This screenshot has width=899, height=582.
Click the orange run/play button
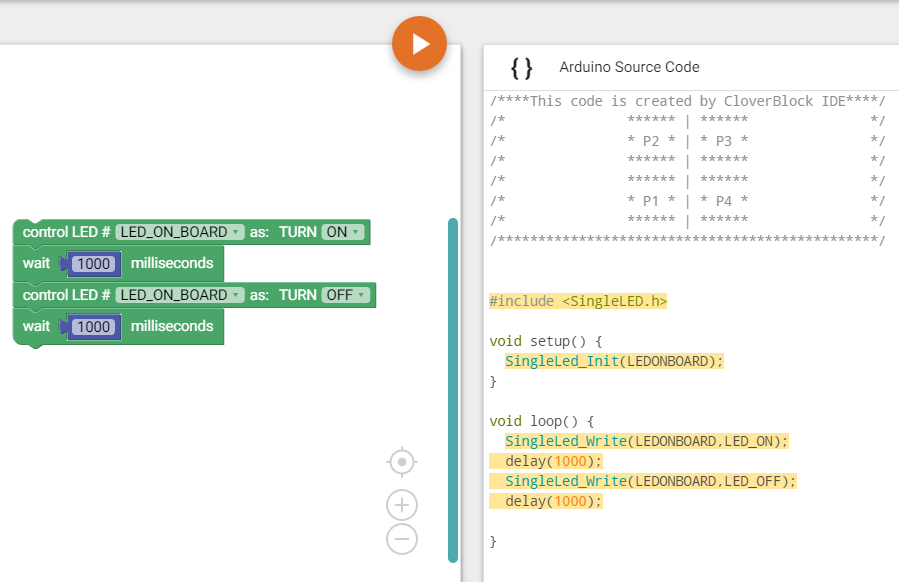(x=419, y=44)
